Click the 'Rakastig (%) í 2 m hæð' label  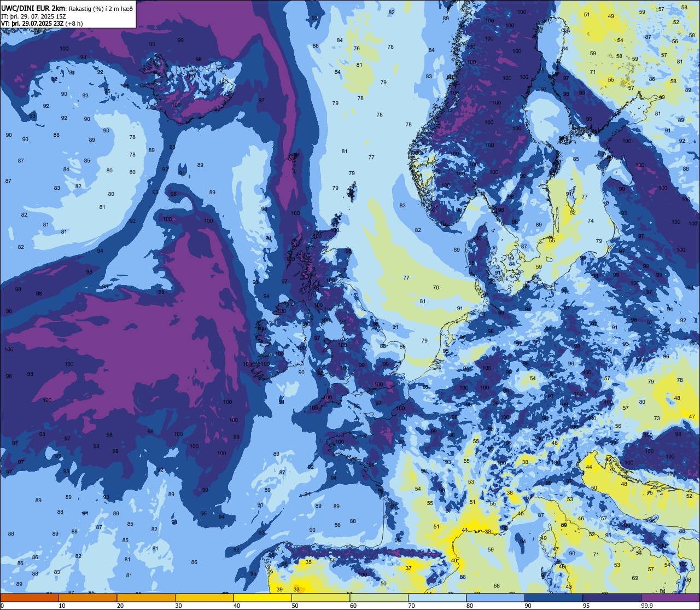[x=100, y=8]
